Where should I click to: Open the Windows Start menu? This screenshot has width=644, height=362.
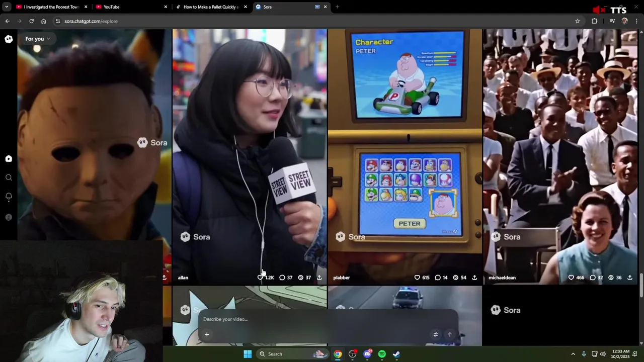tap(248, 354)
